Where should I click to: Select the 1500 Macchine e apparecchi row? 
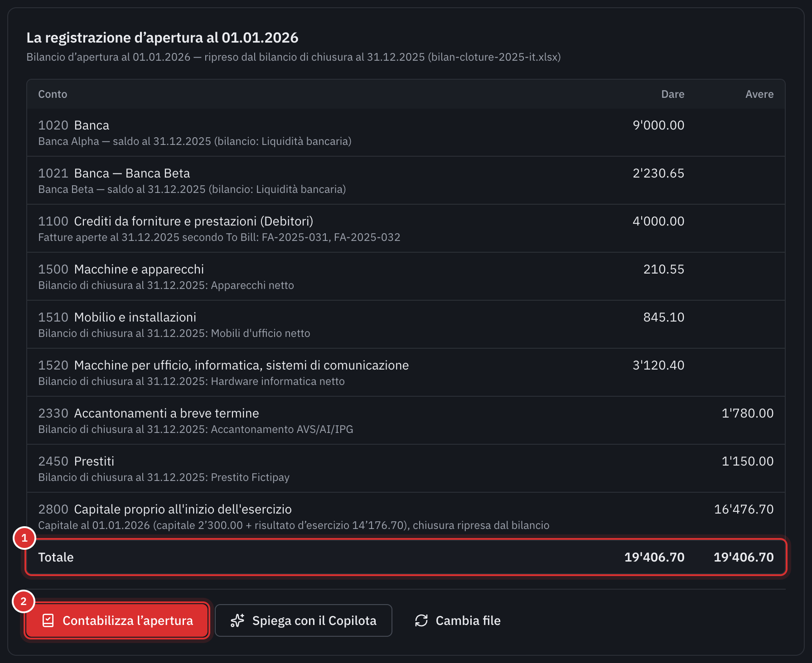(x=406, y=277)
